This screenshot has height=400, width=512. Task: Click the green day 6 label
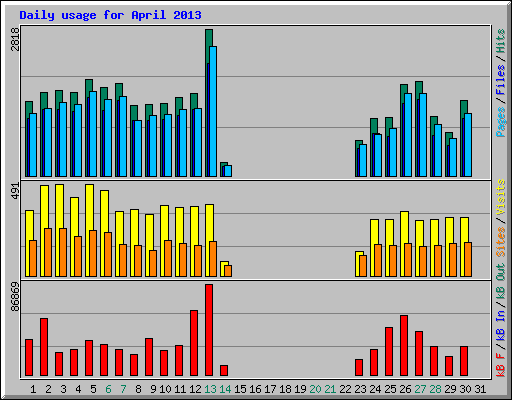click(x=108, y=389)
